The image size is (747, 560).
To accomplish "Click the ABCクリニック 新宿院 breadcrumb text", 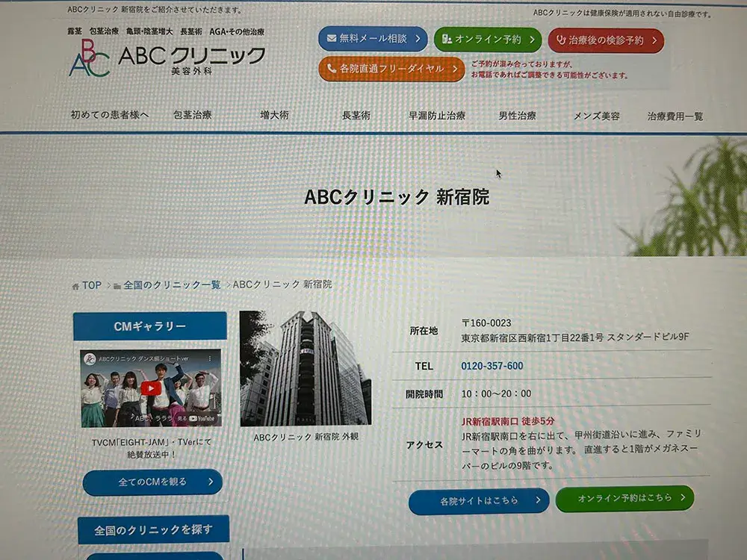I will [282, 284].
